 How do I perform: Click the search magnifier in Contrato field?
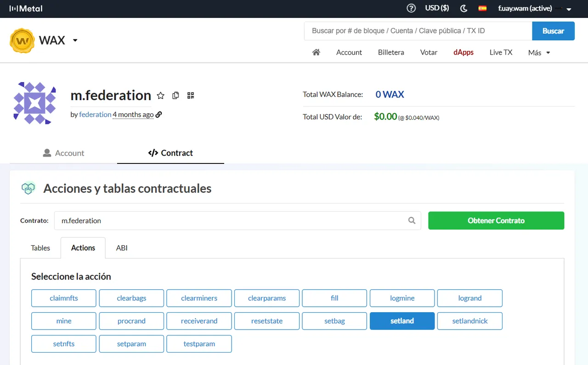coord(412,220)
